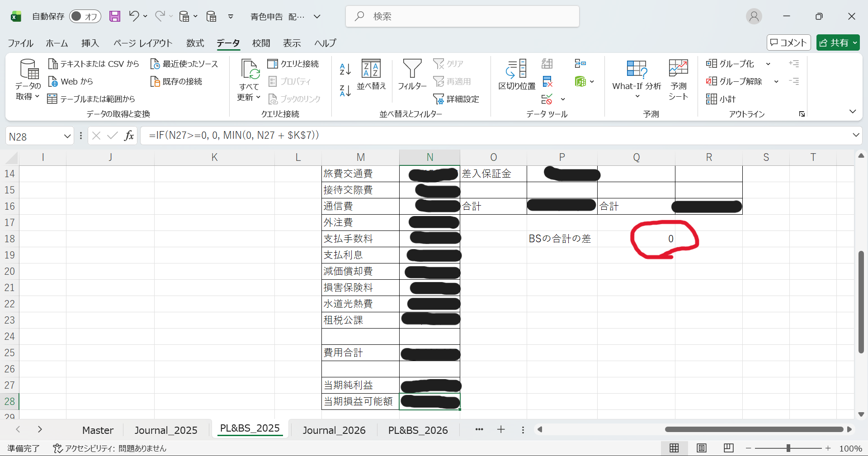868x456 pixels.
Task: Select the Sort A to Z icon
Action: click(x=344, y=69)
